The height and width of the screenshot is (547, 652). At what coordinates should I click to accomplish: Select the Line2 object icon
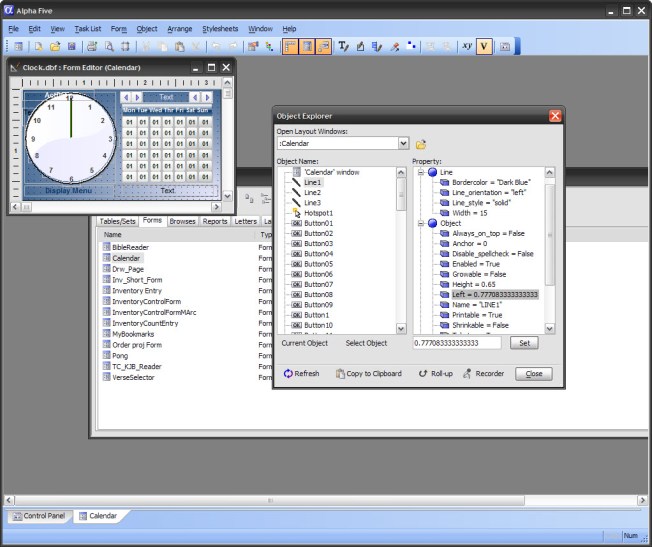click(296, 193)
